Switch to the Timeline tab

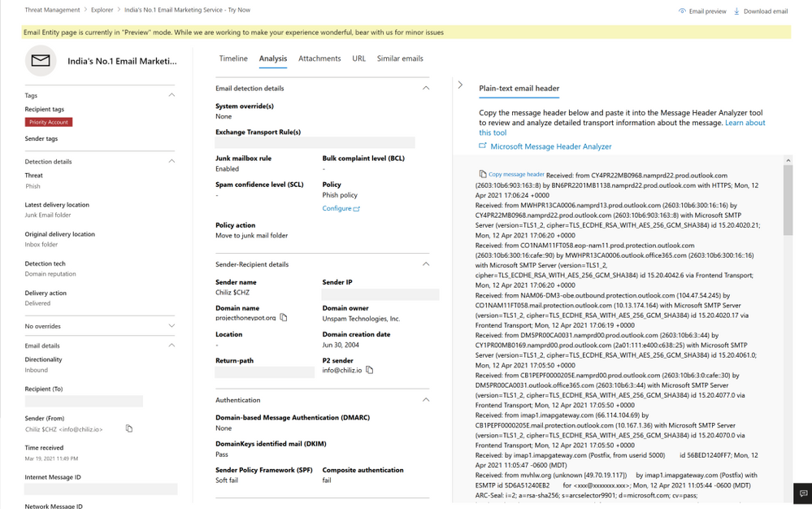coord(233,59)
